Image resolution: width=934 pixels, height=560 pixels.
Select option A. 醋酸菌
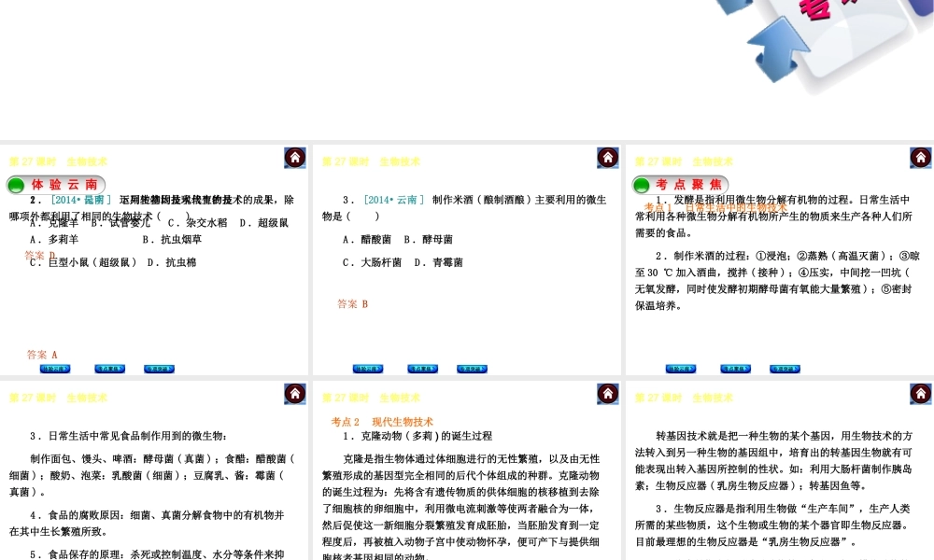point(367,239)
